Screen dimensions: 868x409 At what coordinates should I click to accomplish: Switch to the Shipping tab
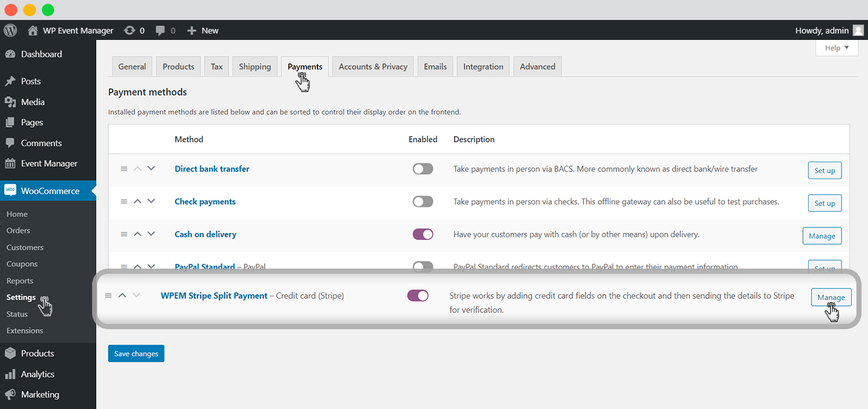tap(255, 66)
